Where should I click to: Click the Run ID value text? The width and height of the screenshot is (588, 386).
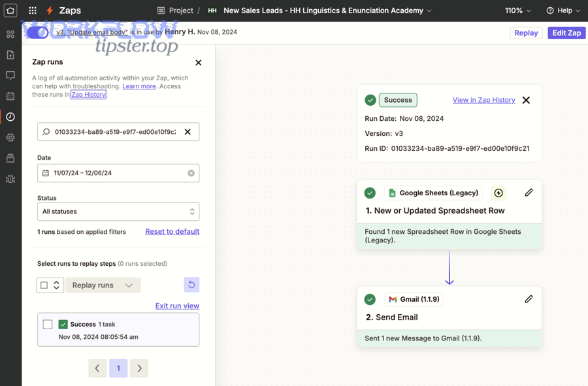460,148
